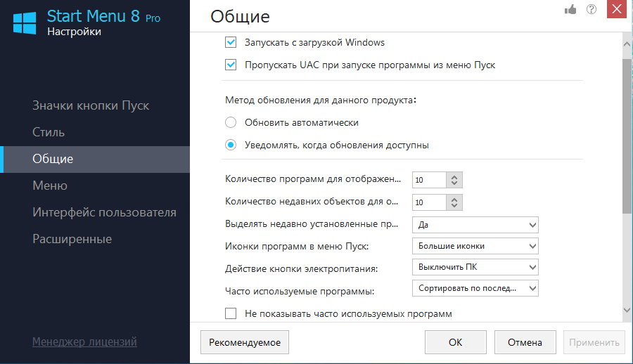Click the thumbs-up like icon

pos(570,9)
